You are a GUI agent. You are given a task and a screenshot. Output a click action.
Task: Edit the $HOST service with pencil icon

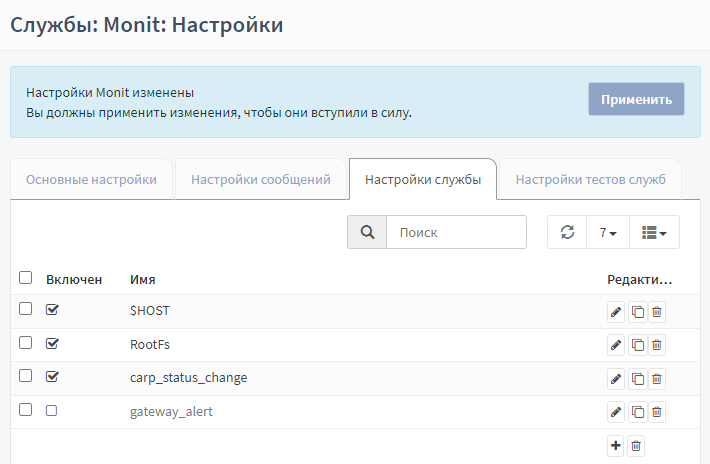[x=616, y=312]
